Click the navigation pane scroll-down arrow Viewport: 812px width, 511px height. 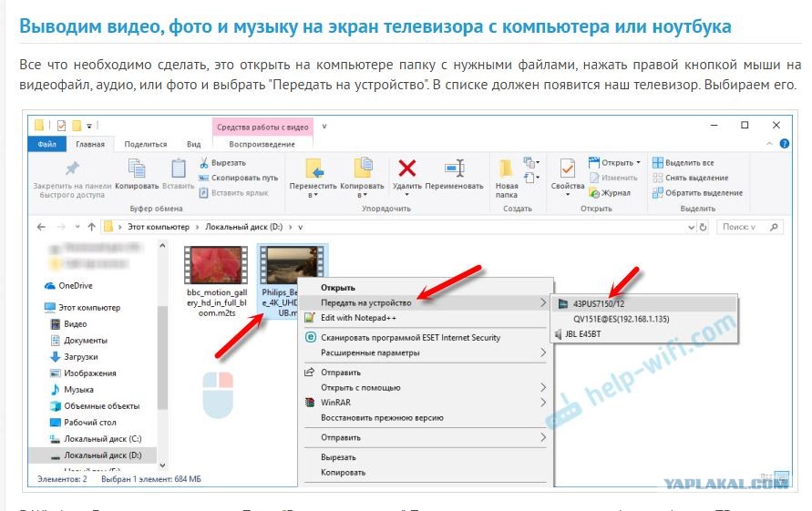(x=162, y=466)
